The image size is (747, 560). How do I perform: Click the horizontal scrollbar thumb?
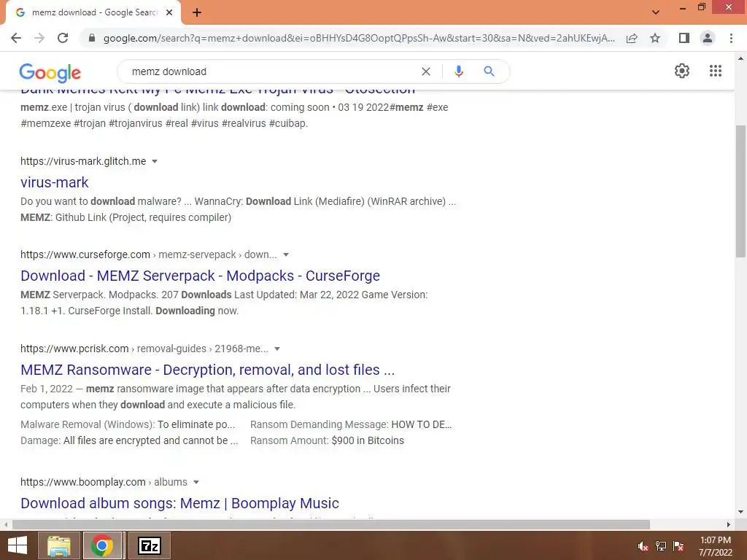coord(331,524)
